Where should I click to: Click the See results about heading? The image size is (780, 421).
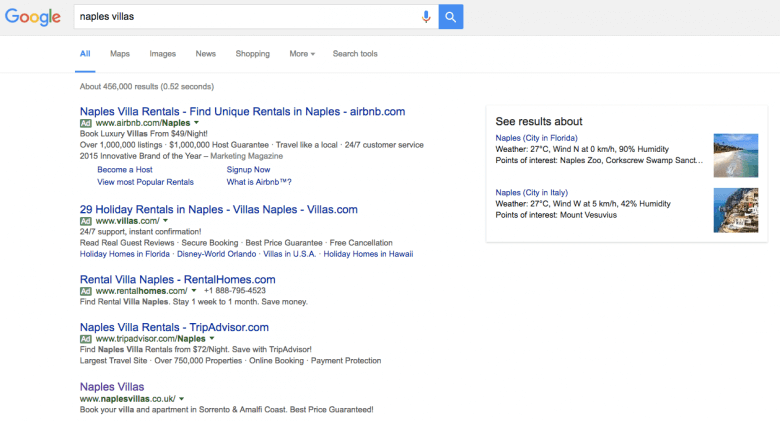tap(539, 121)
